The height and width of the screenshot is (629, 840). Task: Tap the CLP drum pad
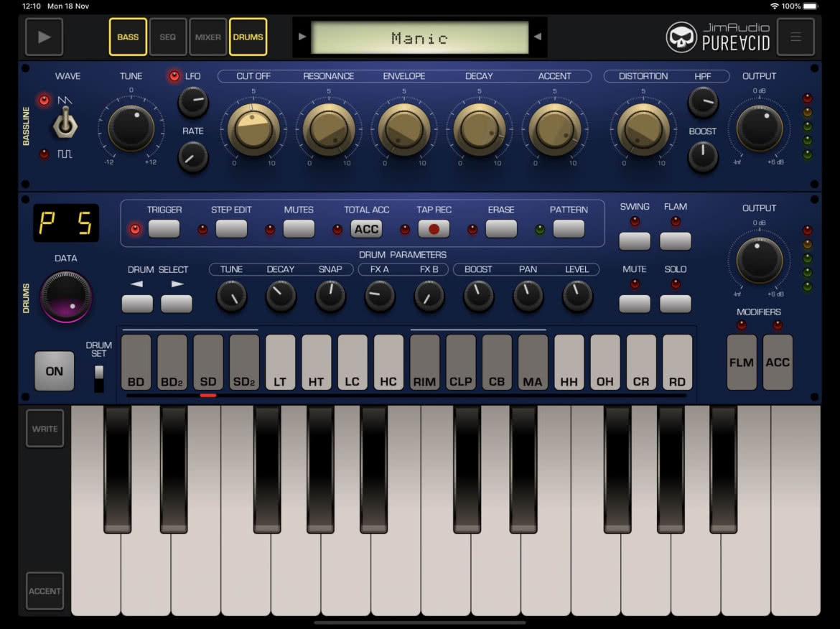click(x=461, y=362)
